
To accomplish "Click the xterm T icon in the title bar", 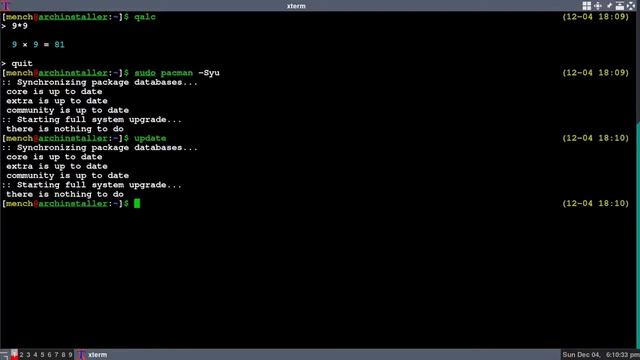I will point(6,5).
